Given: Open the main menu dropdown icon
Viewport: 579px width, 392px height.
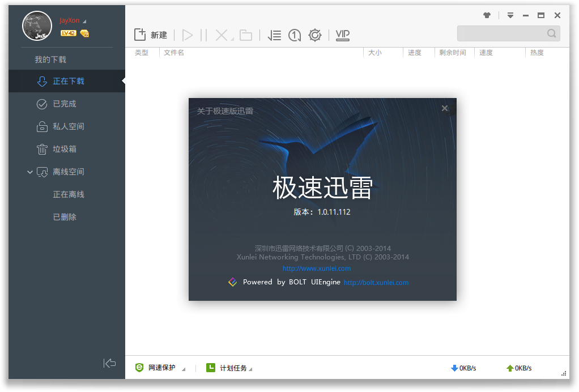Looking at the screenshot, I should coord(510,15).
